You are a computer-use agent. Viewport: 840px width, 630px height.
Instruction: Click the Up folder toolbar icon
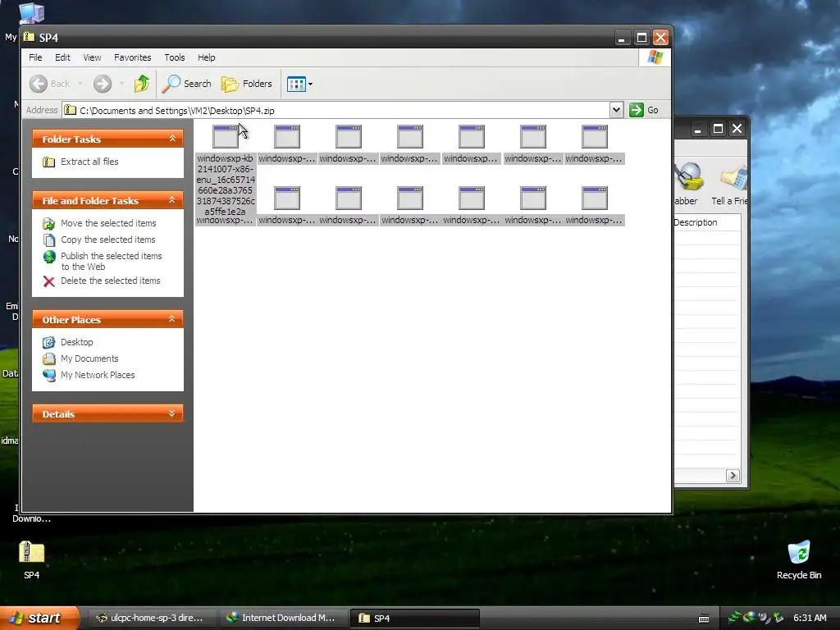(141, 84)
